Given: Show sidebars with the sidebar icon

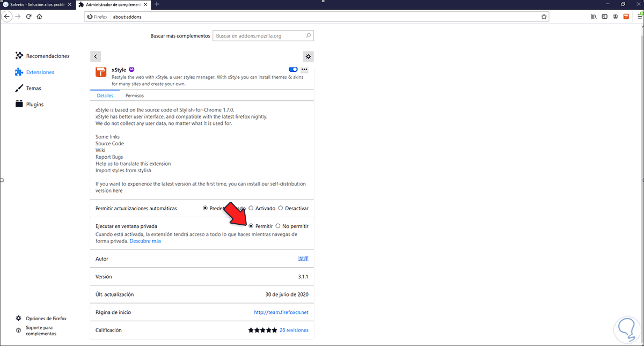Looking at the screenshot, I should pyautogui.click(x=604, y=17).
